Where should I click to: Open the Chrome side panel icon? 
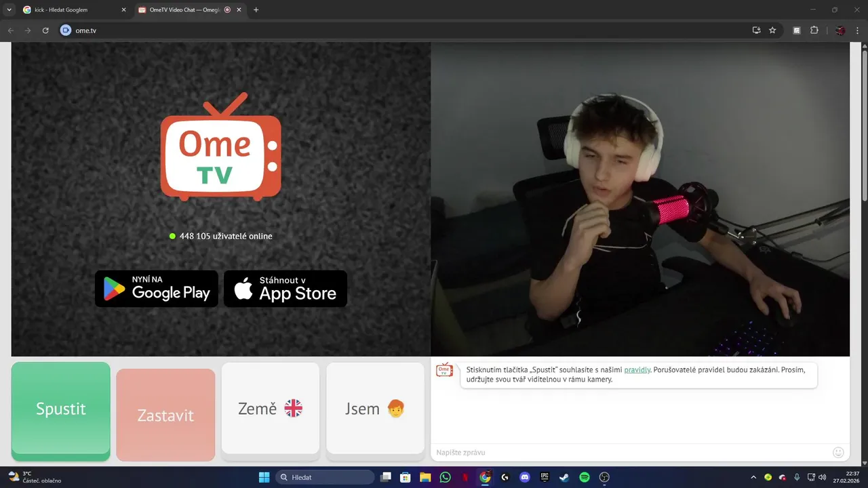click(797, 30)
